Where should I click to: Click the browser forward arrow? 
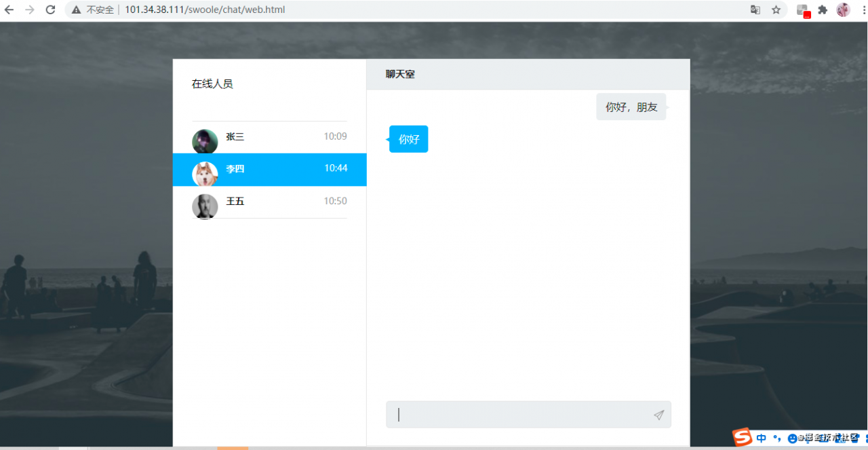coord(30,10)
